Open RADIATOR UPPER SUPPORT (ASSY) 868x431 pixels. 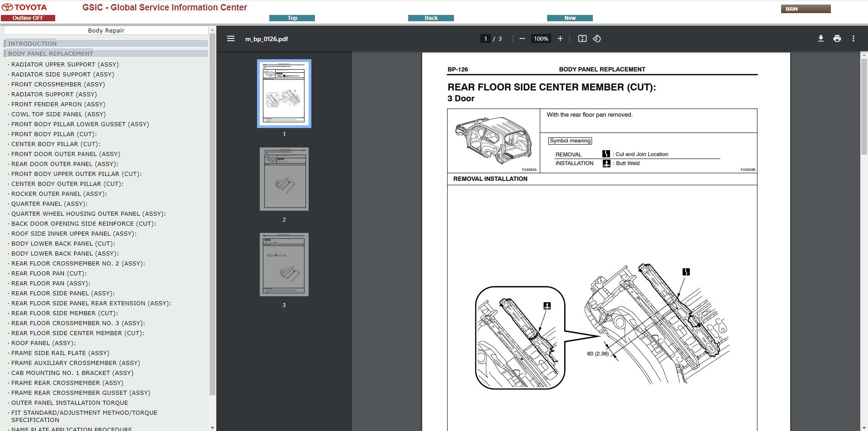pos(65,64)
